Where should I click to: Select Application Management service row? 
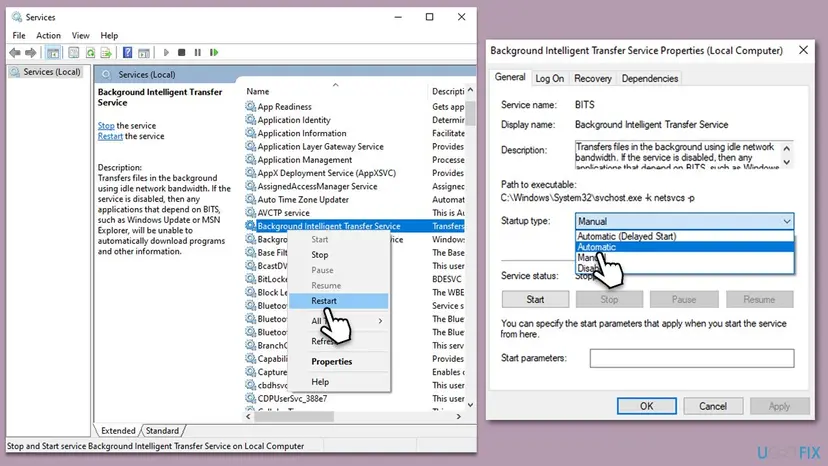coord(354,160)
